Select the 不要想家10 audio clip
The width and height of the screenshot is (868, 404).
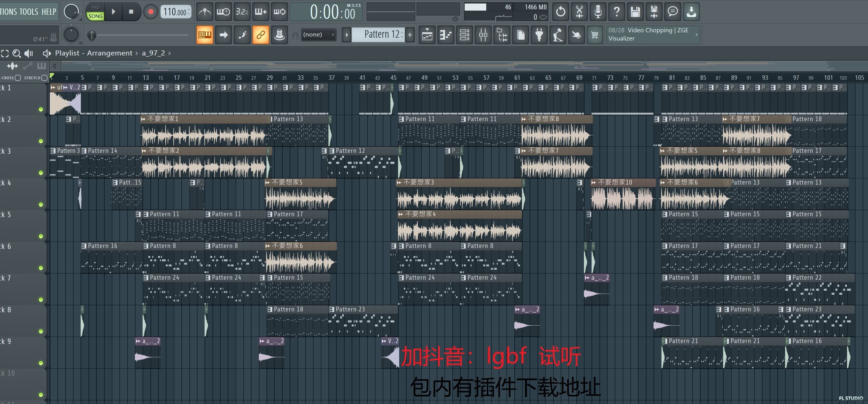tap(623, 194)
